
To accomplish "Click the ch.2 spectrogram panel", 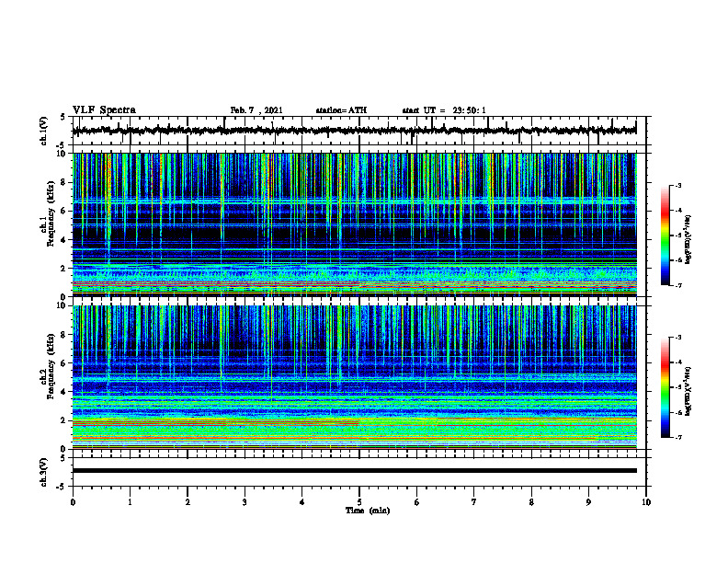I will pyautogui.click(x=354, y=377).
